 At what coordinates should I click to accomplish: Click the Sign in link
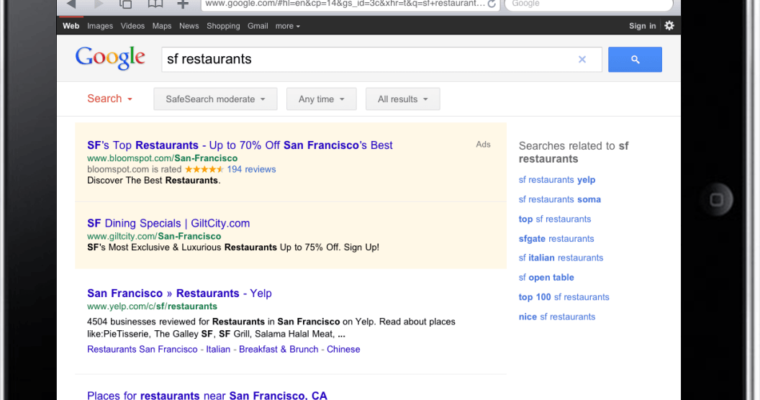(642, 26)
